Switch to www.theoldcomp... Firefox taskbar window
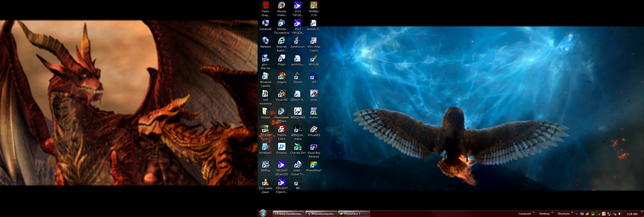 pyautogui.click(x=289, y=214)
